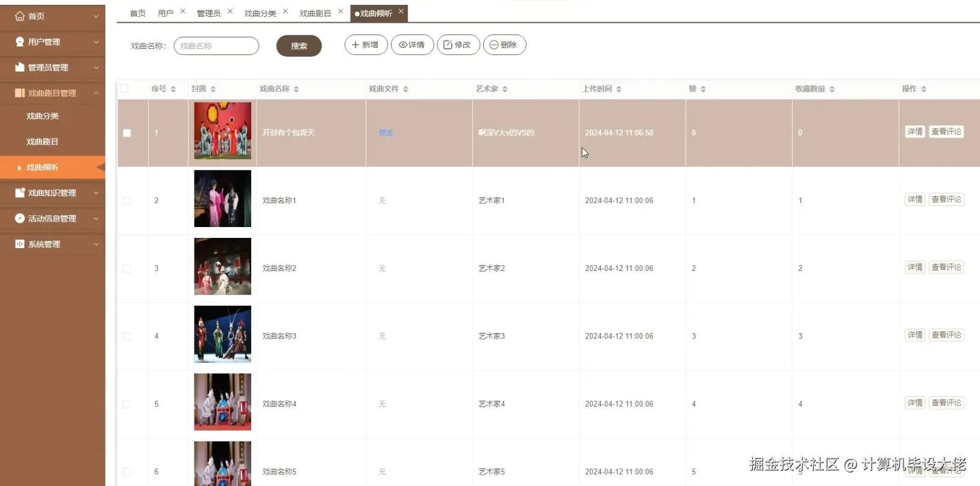The width and height of the screenshot is (980, 486).
Task: Open 详情 for row 戏曲名称1
Action: (915, 199)
